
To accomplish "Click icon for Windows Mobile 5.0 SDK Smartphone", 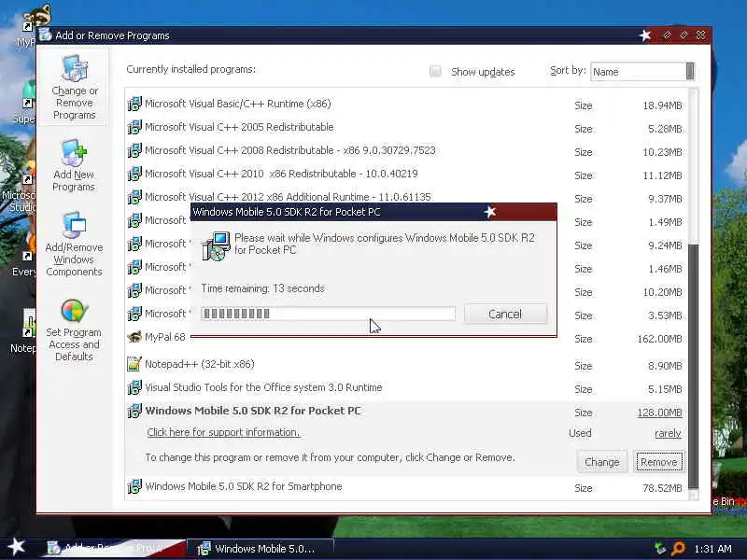I will coord(134,486).
